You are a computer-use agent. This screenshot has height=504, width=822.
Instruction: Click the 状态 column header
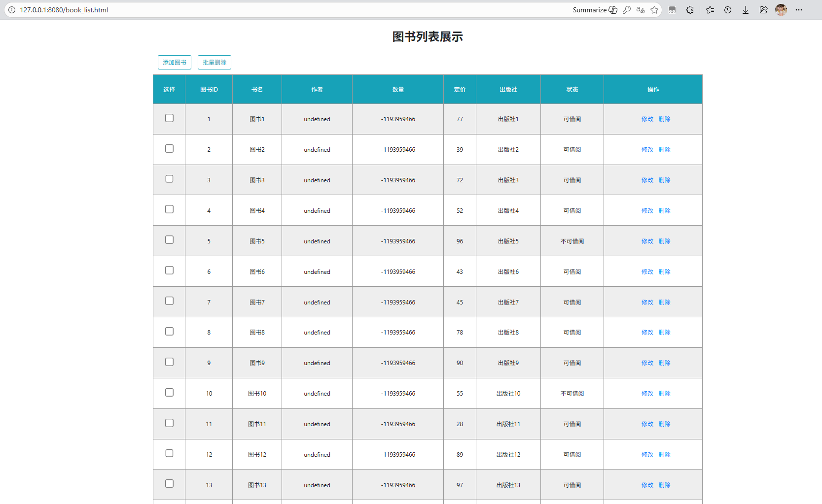coord(572,90)
